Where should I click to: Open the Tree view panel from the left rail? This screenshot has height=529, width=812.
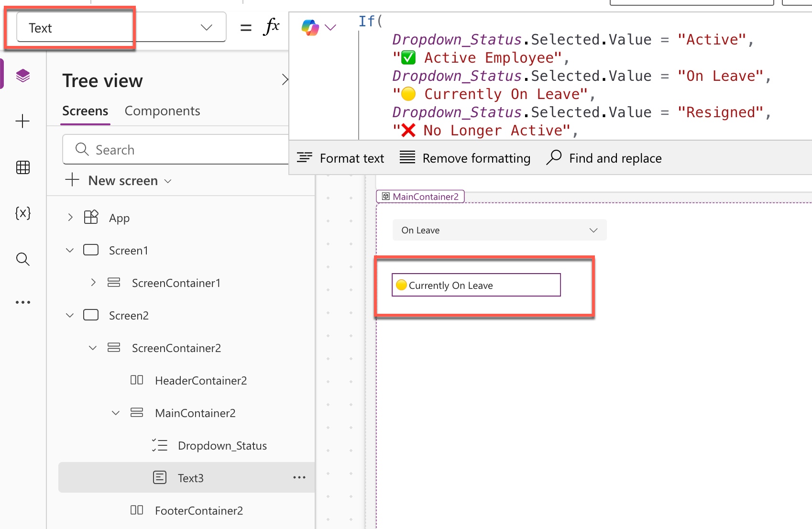coord(22,74)
